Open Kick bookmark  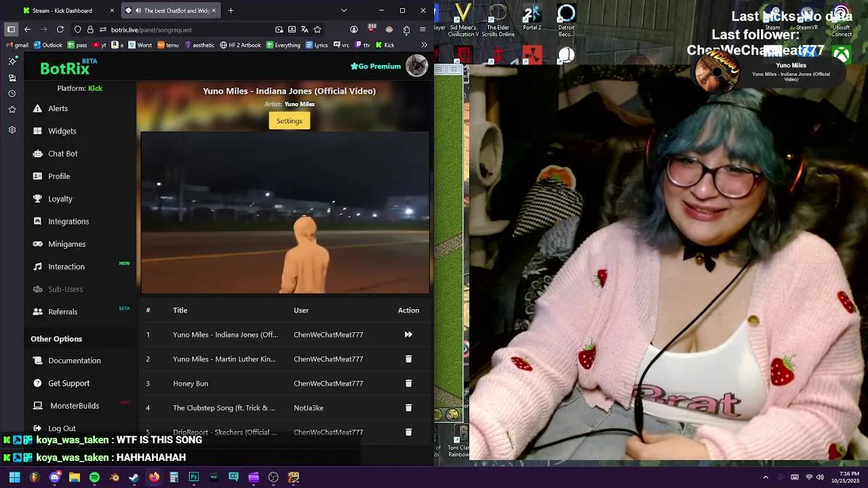click(384, 45)
